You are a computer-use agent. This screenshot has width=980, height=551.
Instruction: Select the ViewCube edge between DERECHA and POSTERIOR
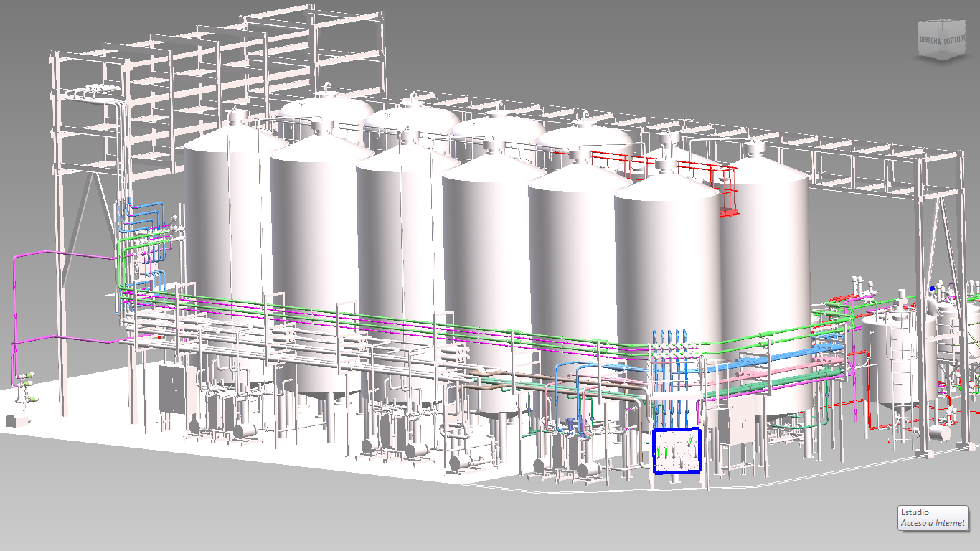943,41
